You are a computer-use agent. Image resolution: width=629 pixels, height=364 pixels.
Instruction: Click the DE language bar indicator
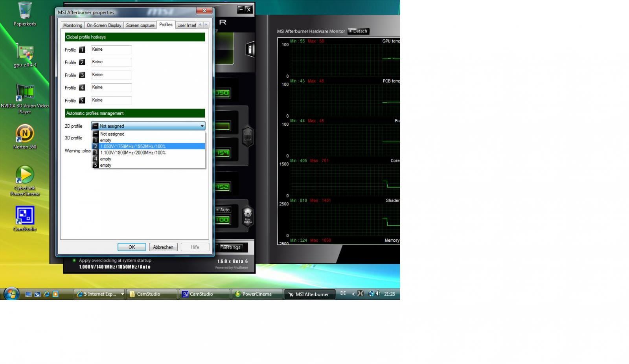343,294
